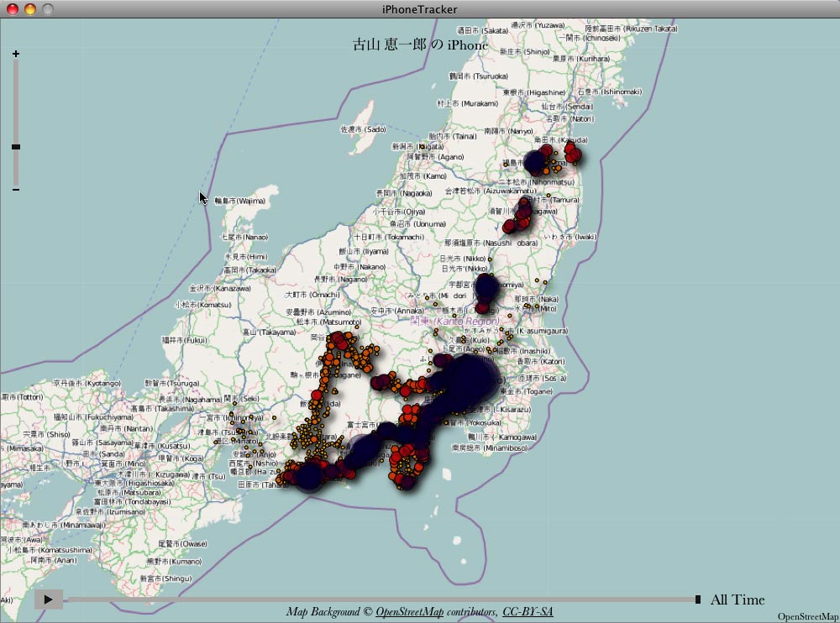840x623 pixels.
Task: Click the "(Nanao)" city label
Action: coord(255,237)
